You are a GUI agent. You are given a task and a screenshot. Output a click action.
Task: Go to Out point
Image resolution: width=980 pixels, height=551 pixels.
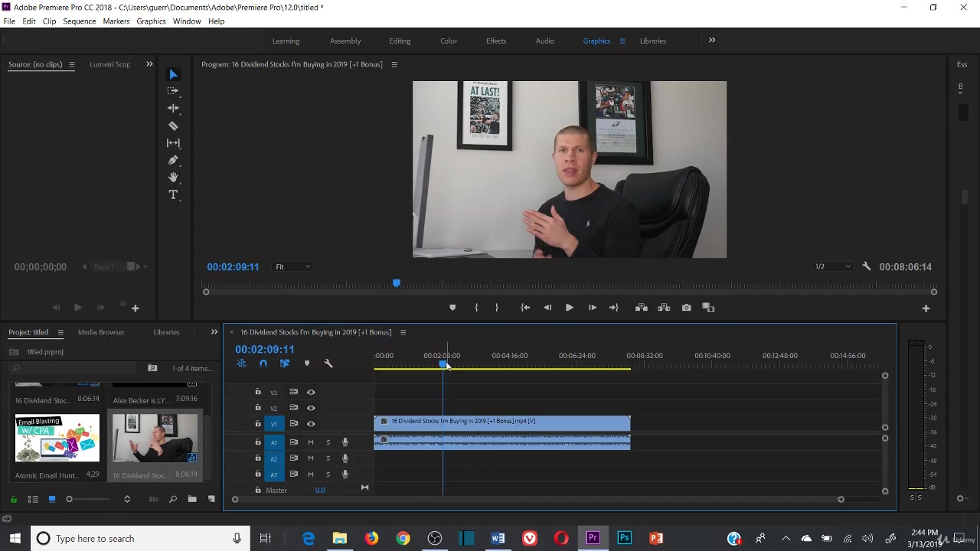pos(614,308)
